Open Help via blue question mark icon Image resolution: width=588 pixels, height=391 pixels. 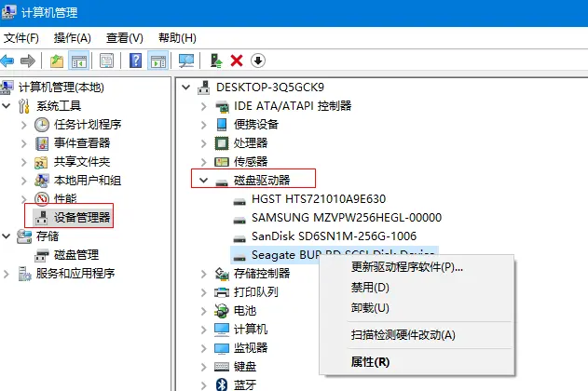(x=135, y=61)
